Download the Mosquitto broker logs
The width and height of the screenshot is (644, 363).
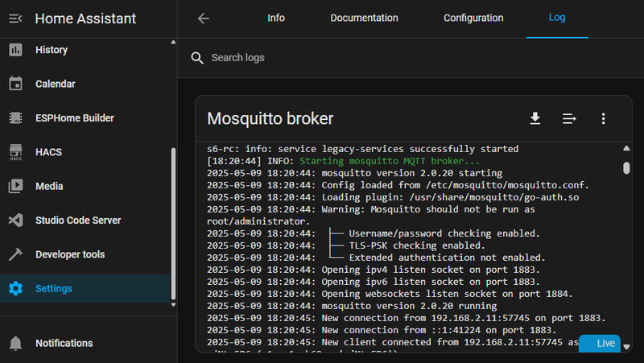(535, 118)
